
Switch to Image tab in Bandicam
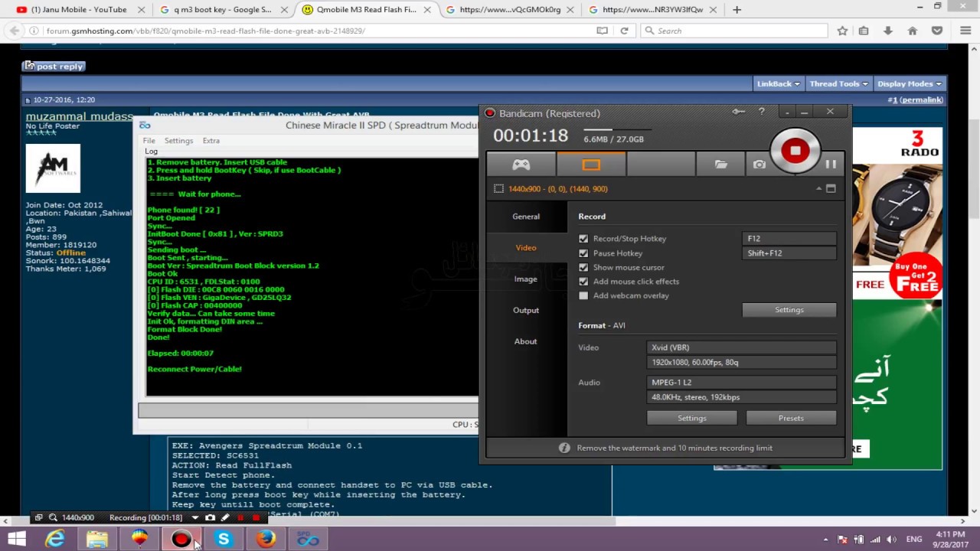click(x=526, y=279)
